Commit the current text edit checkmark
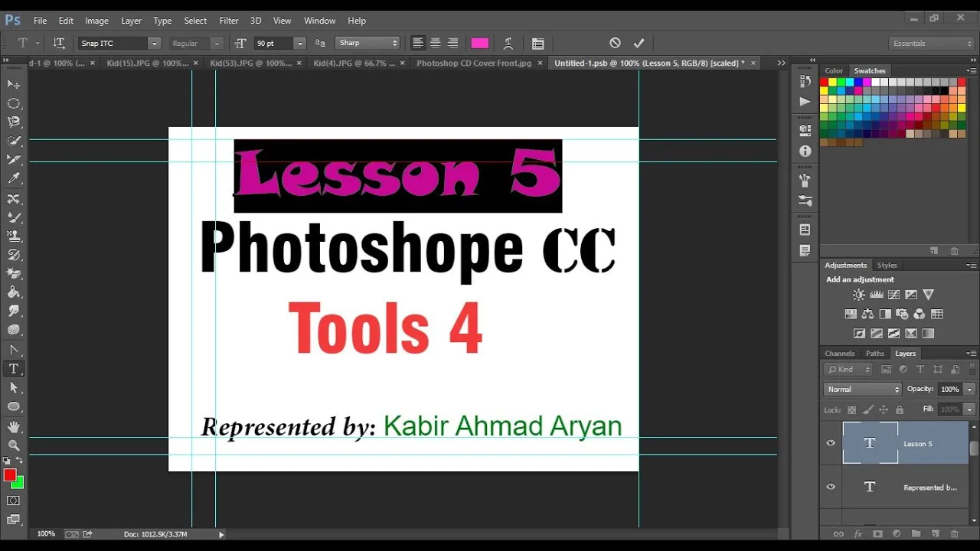Screen dimensions: 980x551 (639, 44)
